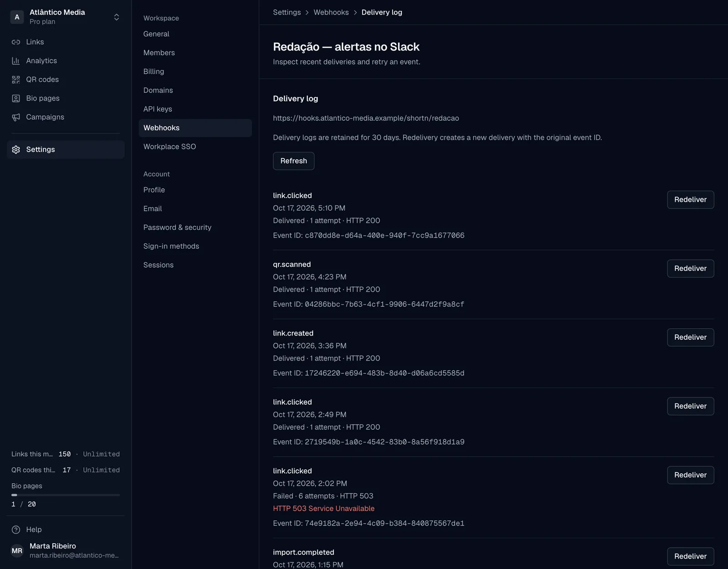Redeliver the failed 2:02 PM event

(690, 475)
